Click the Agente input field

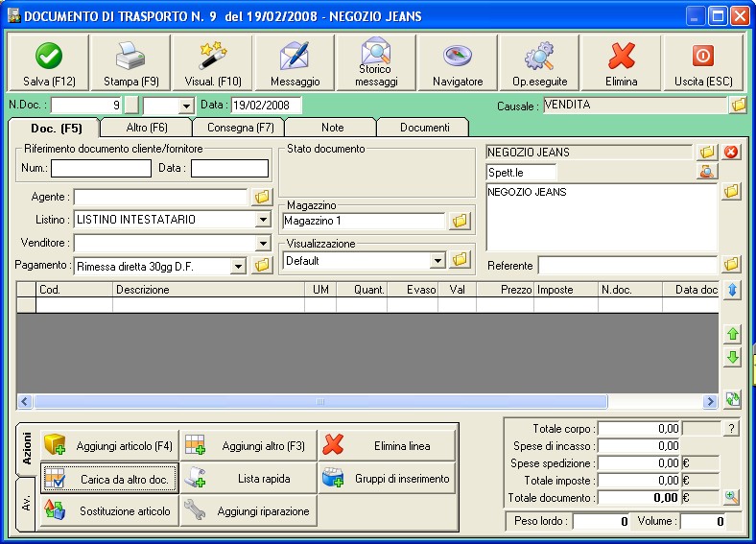[x=160, y=197]
